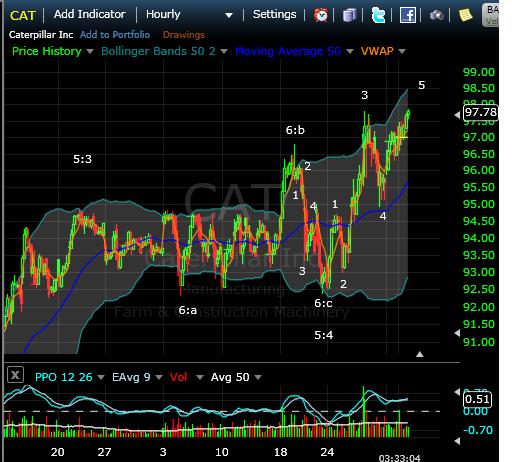Select the 6:a wave annotation
Screen dimensions: 512x462
pos(188,310)
